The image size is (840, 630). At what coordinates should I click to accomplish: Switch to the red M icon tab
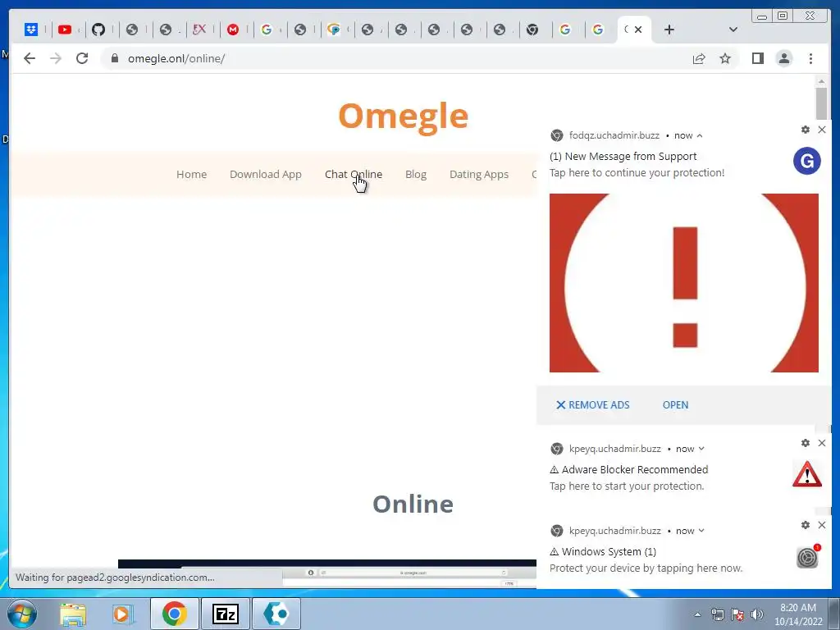tap(232, 30)
